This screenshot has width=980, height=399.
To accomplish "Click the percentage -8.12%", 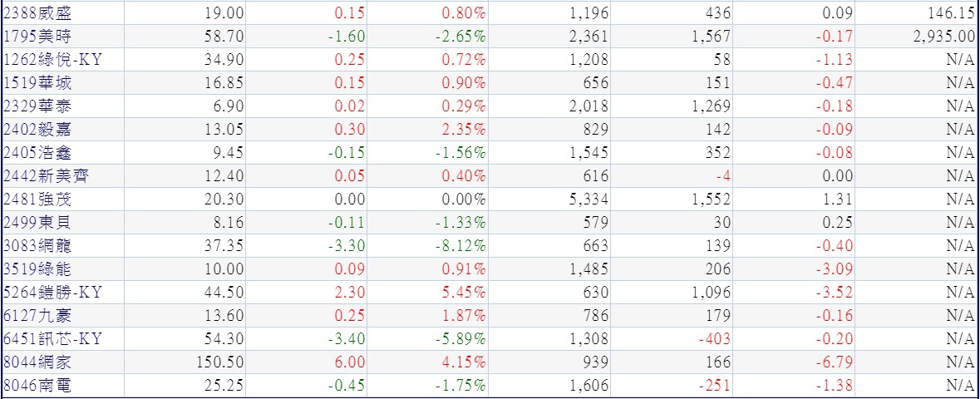I will (x=461, y=246).
